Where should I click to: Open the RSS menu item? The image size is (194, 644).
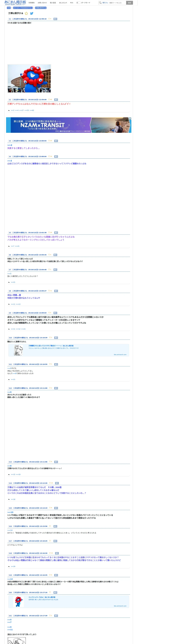pos(72,3)
